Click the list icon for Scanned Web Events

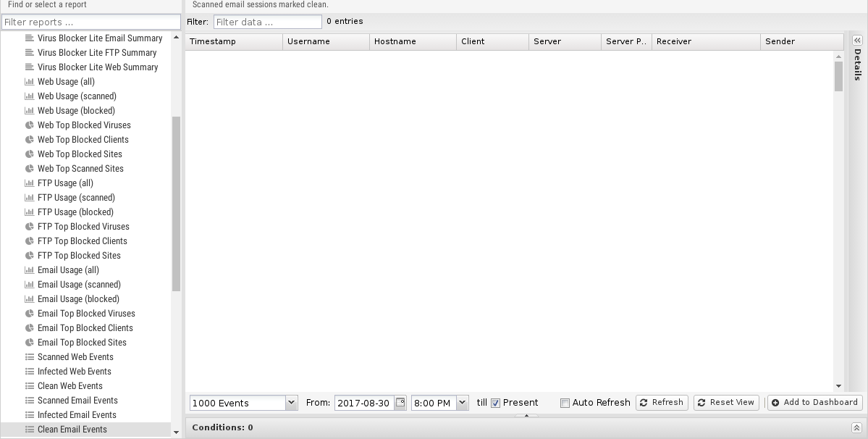30,357
